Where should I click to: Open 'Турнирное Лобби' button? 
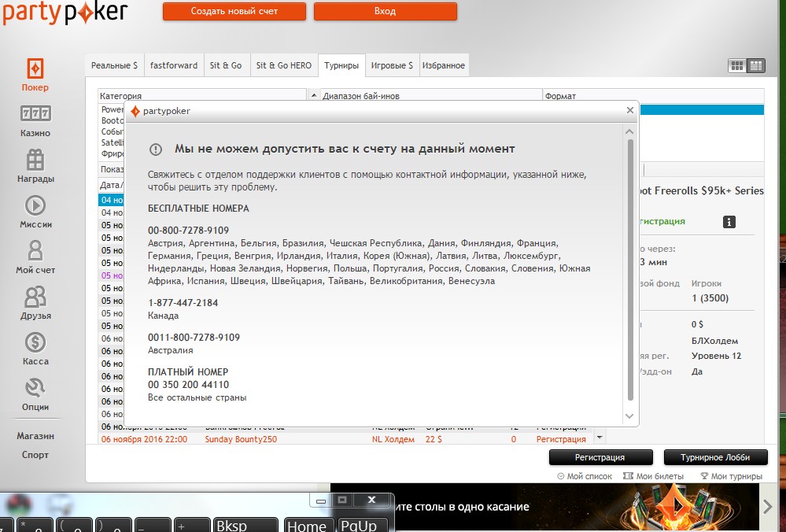pos(715,457)
